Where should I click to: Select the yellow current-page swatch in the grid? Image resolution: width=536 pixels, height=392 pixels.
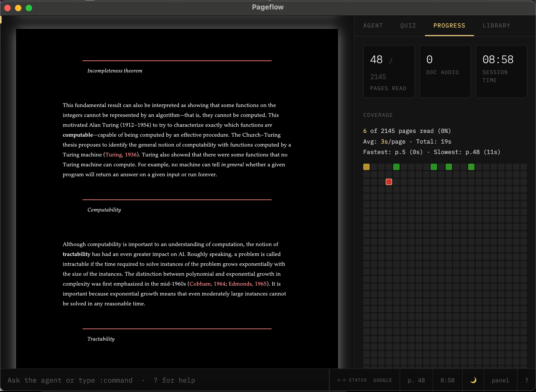point(366,167)
